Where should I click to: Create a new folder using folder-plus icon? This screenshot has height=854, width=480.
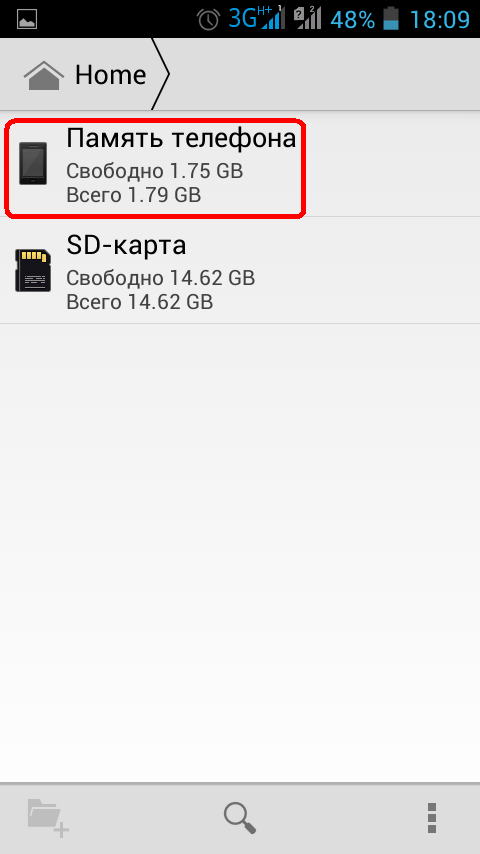click(x=48, y=818)
